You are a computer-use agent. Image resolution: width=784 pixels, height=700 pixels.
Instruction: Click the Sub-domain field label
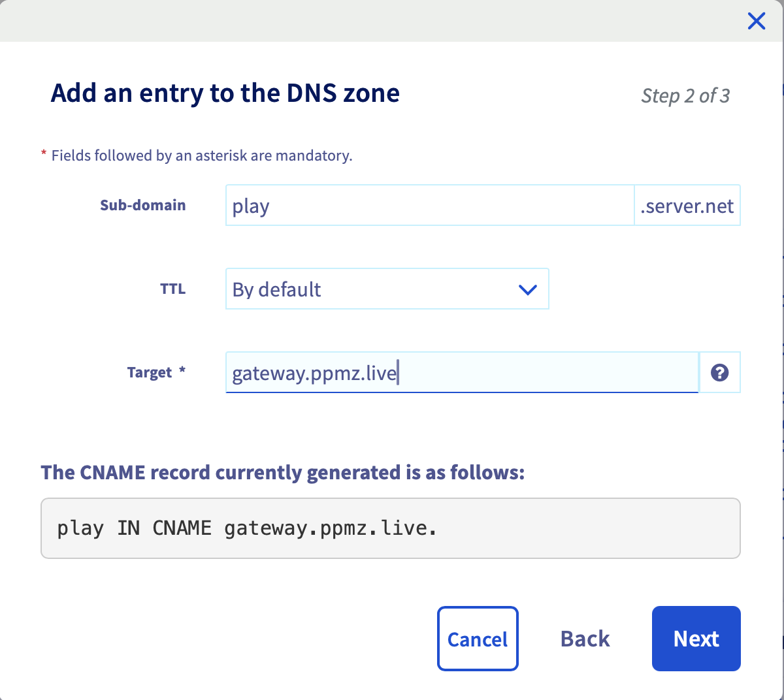(142, 205)
